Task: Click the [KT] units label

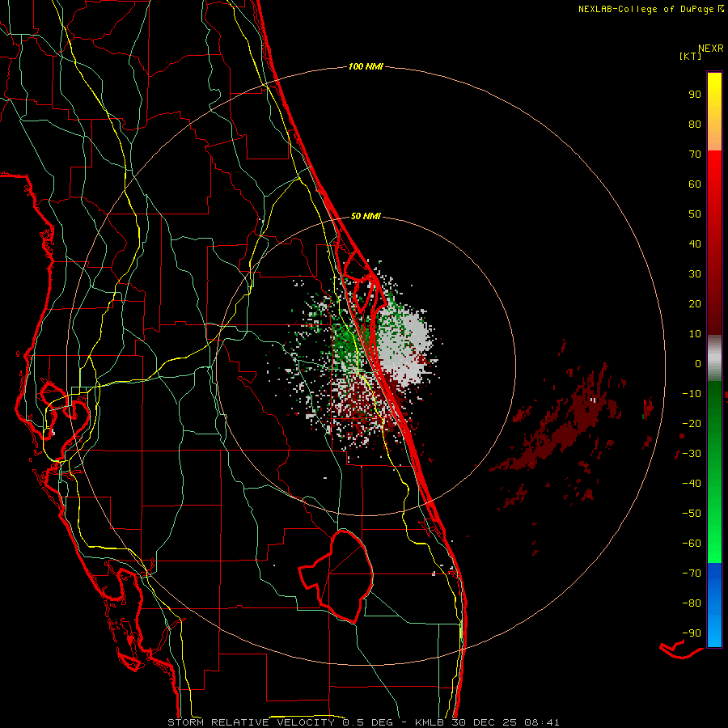Action: click(691, 56)
